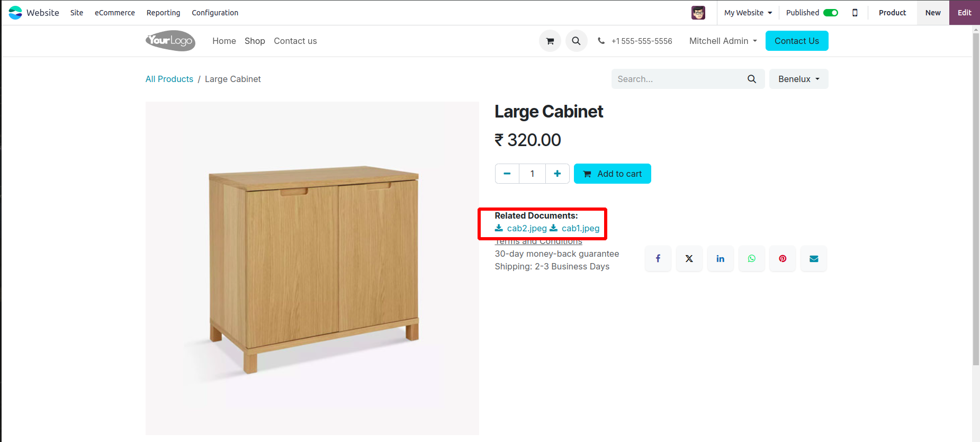980x442 pixels.
Task: Share product via WhatsApp
Action: pos(751,258)
